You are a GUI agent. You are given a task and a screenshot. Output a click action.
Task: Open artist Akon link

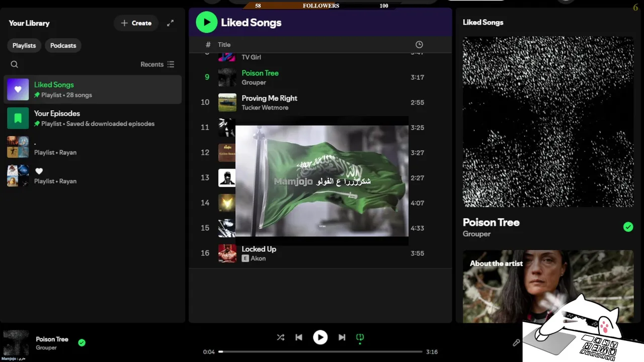tap(258, 258)
